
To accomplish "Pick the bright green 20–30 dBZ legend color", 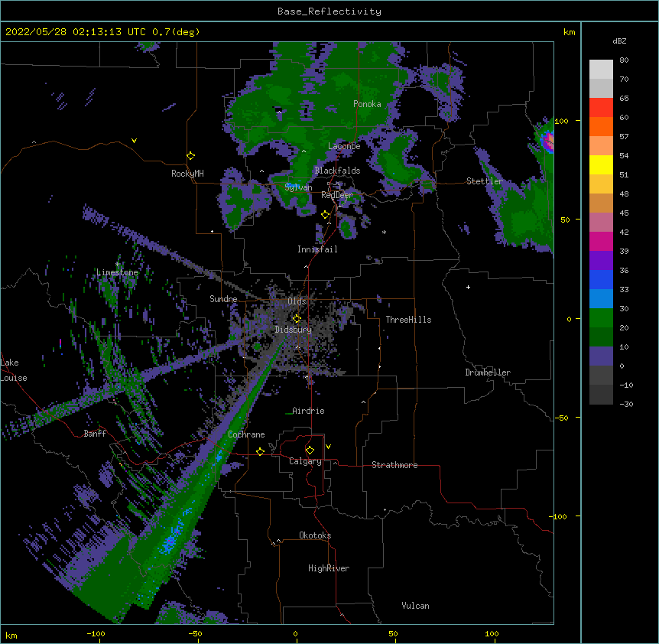I will [x=601, y=318].
